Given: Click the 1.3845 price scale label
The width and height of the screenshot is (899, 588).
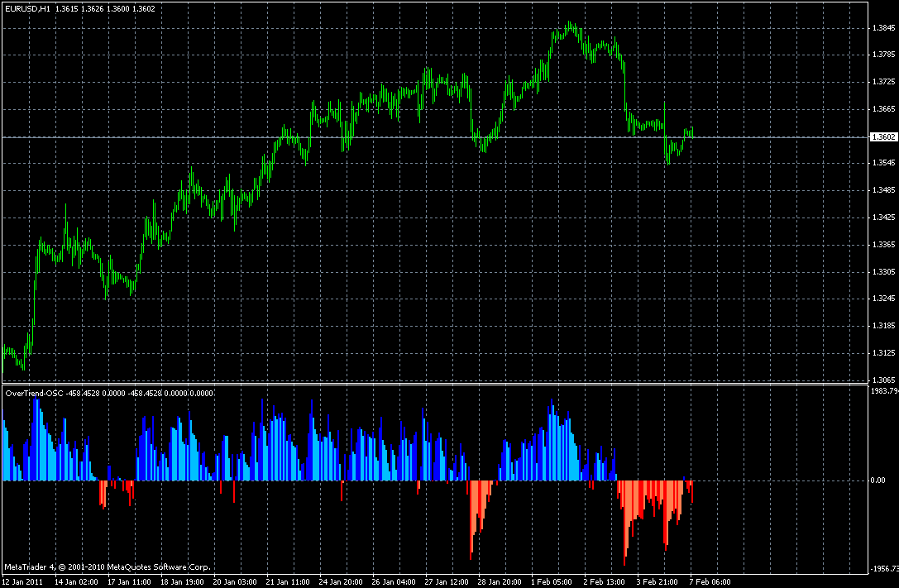Looking at the screenshot, I should [883, 28].
